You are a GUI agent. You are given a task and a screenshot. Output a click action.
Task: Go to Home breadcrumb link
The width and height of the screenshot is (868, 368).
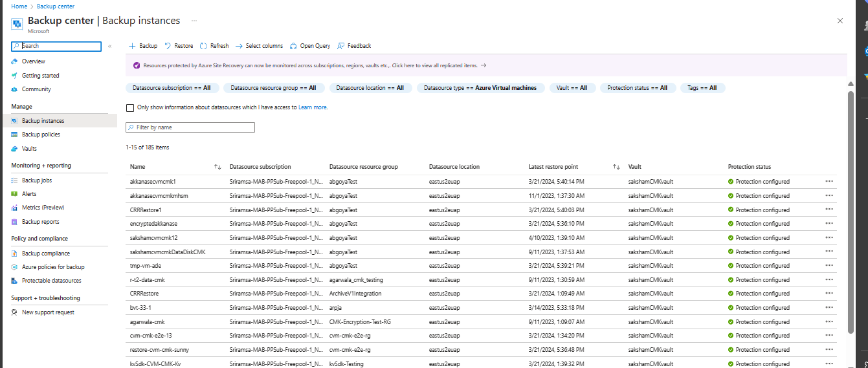pos(19,6)
